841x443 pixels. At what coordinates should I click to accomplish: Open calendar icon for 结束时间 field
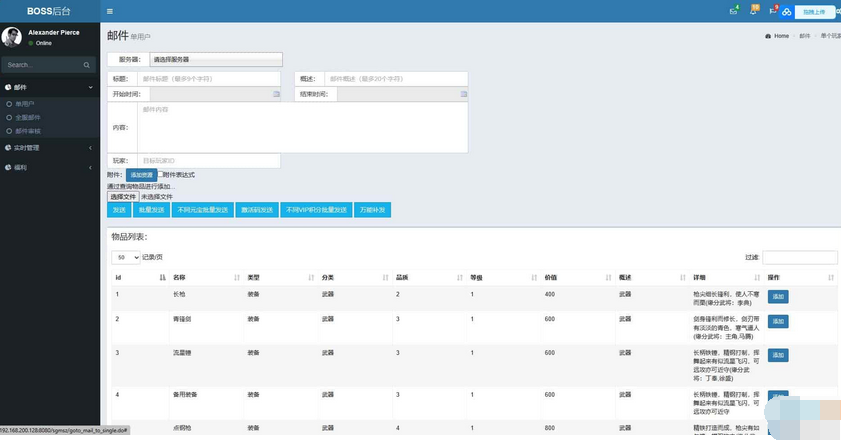point(463,94)
